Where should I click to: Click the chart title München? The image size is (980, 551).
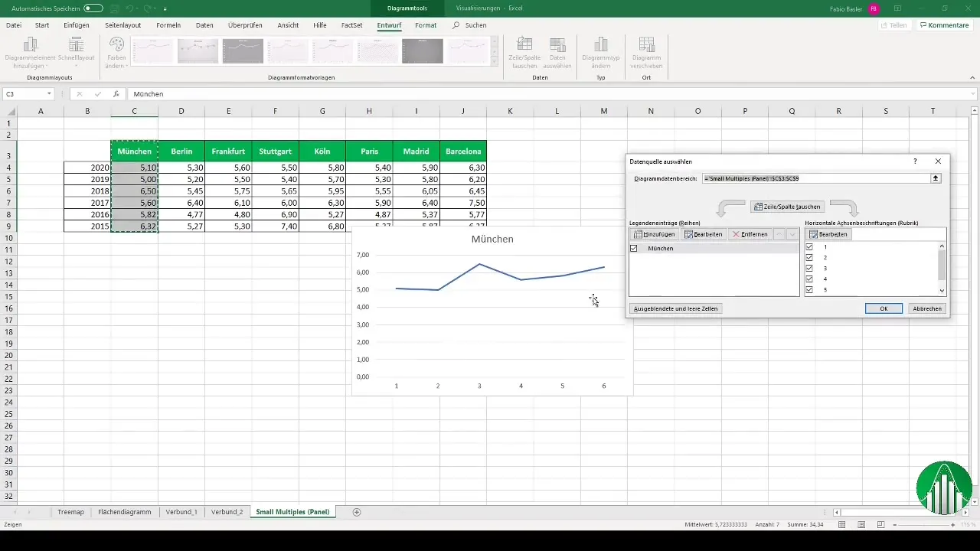pyautogui.click(x=492, y=239)
